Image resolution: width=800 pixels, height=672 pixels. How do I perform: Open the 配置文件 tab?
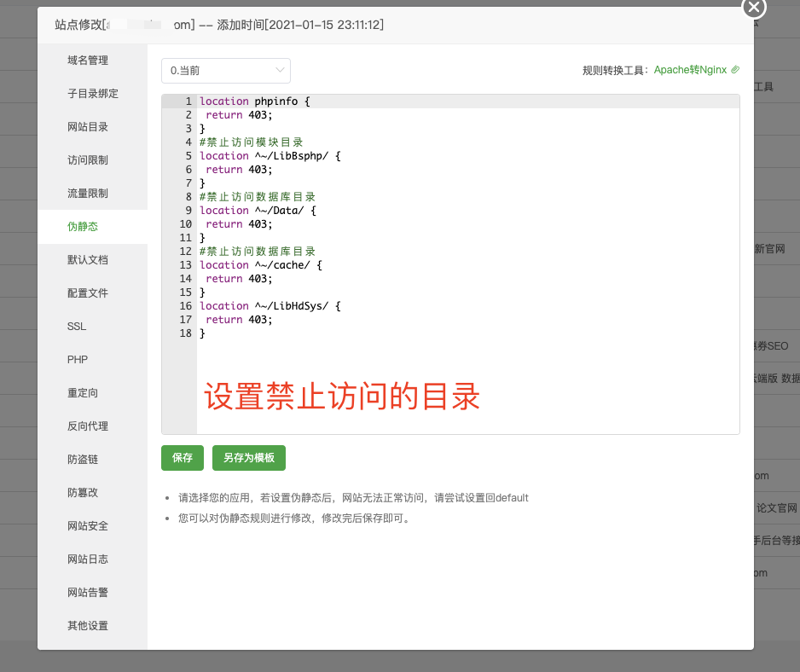(x=88, y=293)
